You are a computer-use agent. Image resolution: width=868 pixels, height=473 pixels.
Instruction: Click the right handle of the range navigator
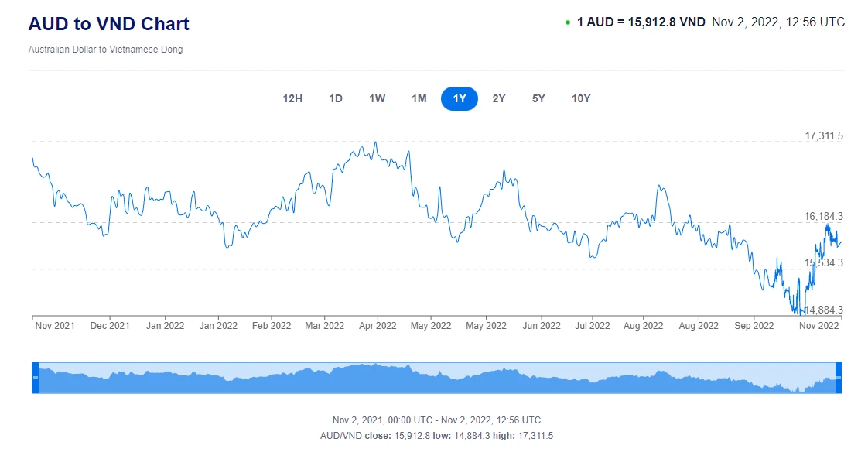point(838,377)
